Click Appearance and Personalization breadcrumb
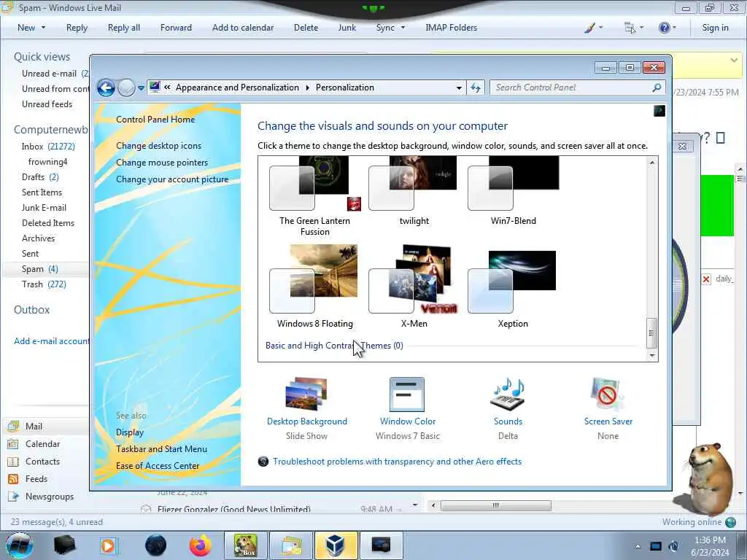This screenshot has width=747, height=560. point(237,87)
